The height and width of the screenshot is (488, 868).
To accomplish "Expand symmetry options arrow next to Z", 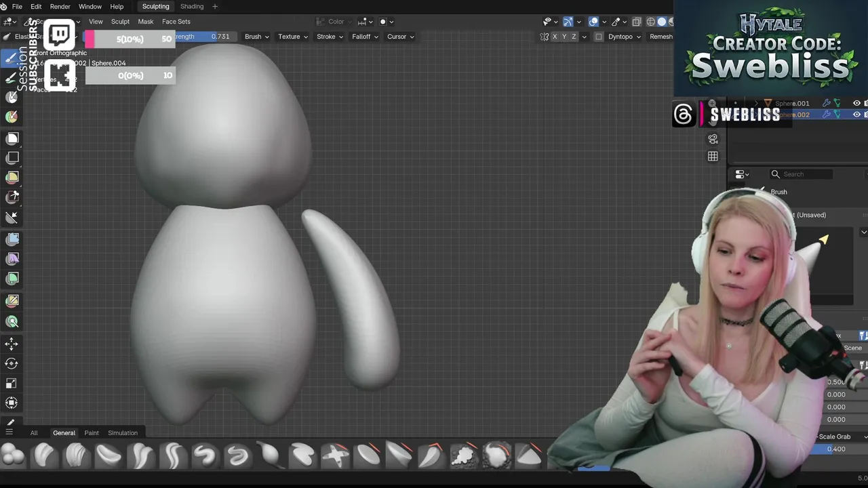I will [x=584, y=37].
